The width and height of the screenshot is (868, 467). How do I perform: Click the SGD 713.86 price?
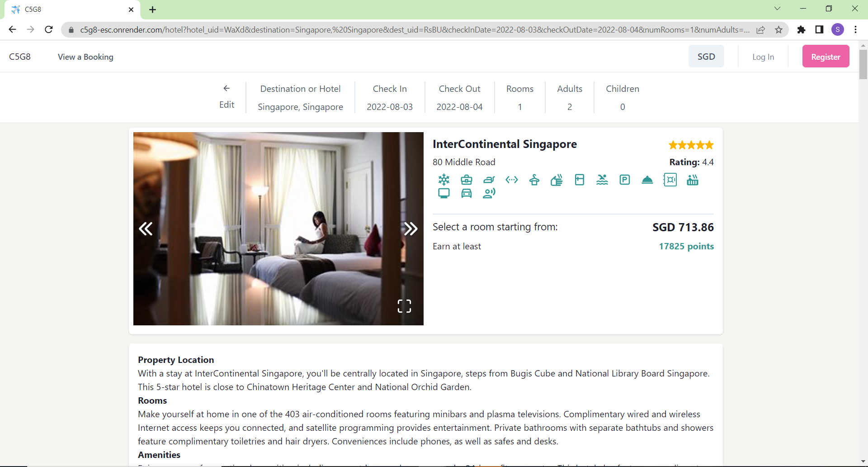point(683,227)
